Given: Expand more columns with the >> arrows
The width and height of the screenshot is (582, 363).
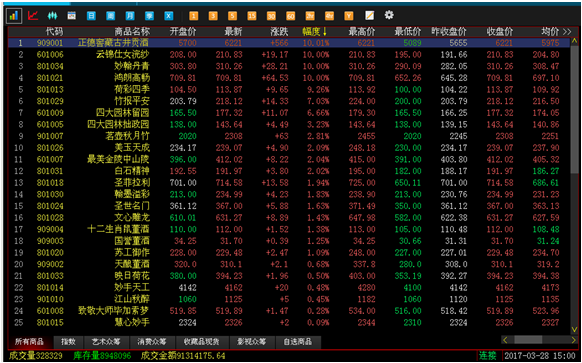Looking at the screenshot, I should click(567, 32).
